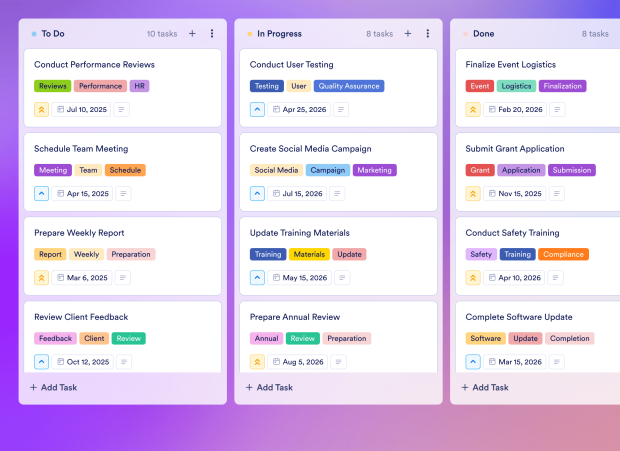Open the Create Social Media Campaign card
Viewport: 620px width, 451px height.
click(310, 149)
